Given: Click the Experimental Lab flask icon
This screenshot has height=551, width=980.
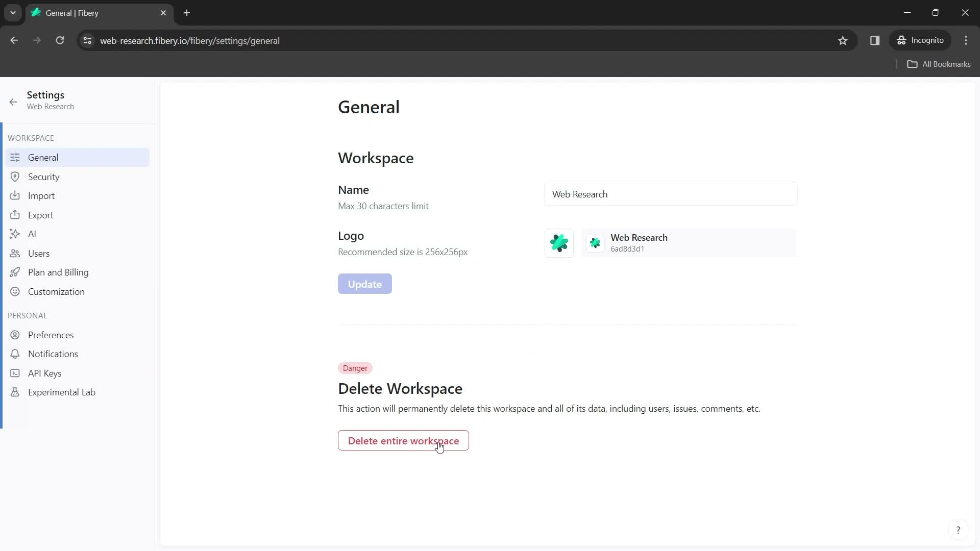Looking at the screenshot, I should (x=15, y=392).
